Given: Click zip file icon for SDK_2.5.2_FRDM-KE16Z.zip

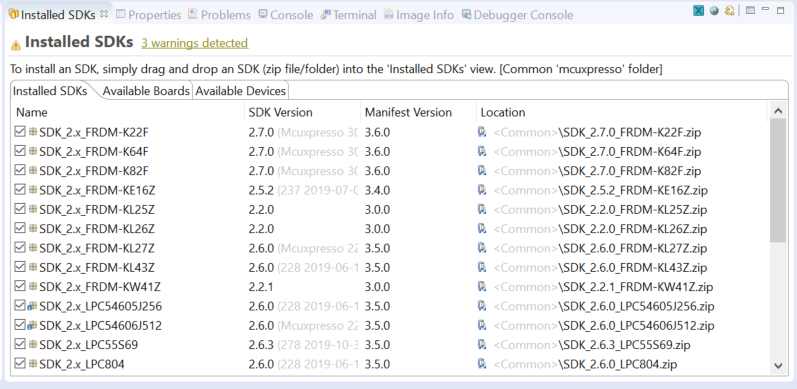Looking at the screenshot, I should (x=482, y=190).
